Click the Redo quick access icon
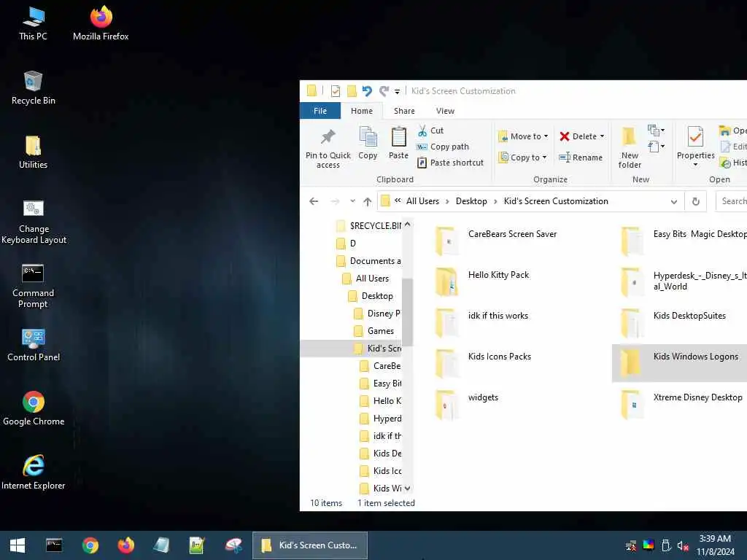The image size is (747, 560). (x=384, y=90)
